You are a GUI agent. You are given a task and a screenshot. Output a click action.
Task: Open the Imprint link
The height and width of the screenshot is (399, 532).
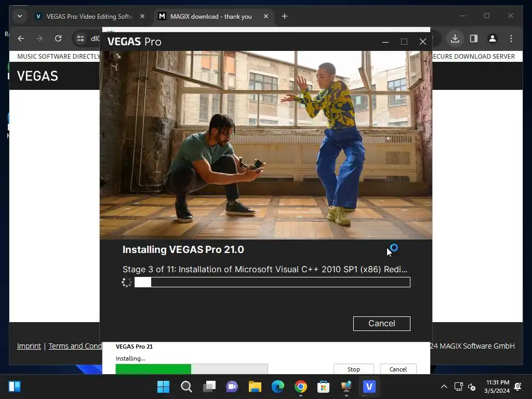point(29,346)
